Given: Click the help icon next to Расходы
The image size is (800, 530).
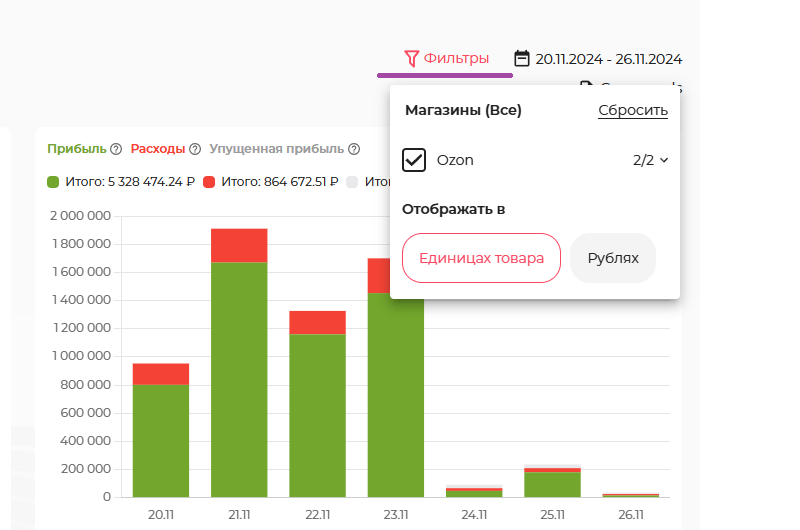Looking at the screenshot, I should 195,149.
